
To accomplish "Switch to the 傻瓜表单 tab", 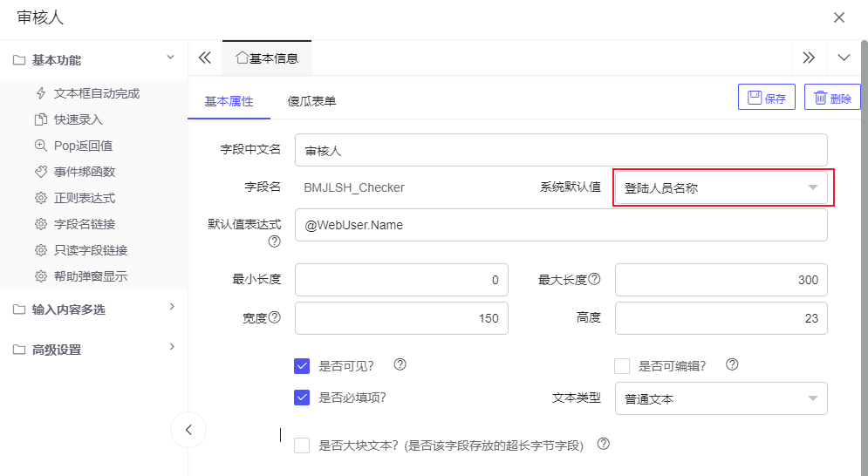I will click(311, 101).
